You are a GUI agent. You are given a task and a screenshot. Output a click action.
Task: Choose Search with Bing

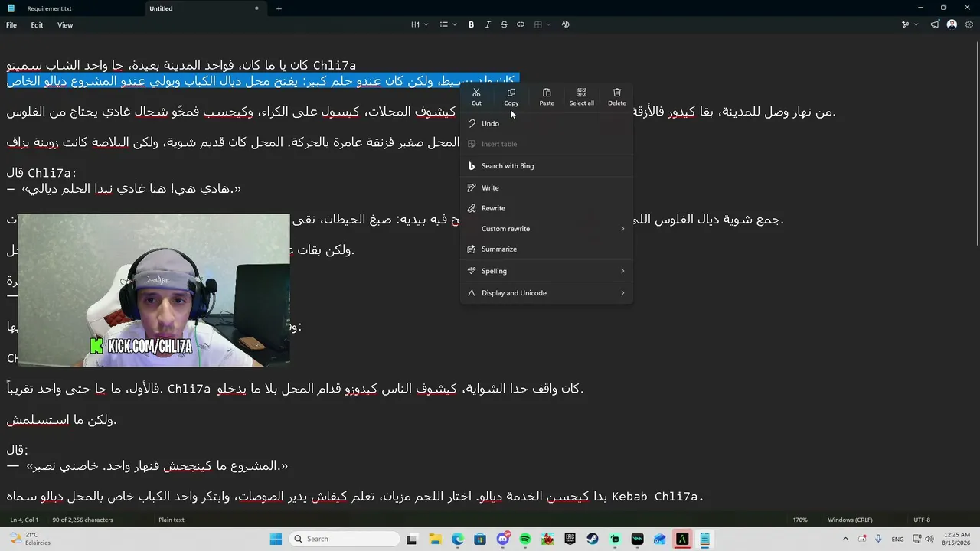pyautogui.click(x=547, y=166)
